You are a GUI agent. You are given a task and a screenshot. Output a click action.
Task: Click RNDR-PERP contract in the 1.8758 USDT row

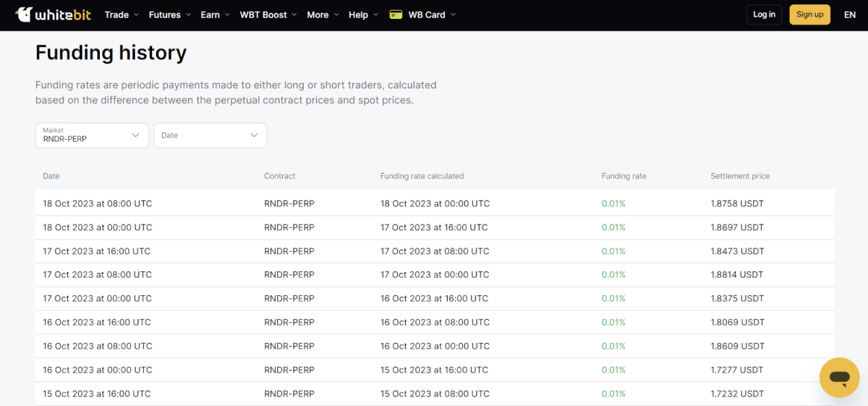point(289,203)
